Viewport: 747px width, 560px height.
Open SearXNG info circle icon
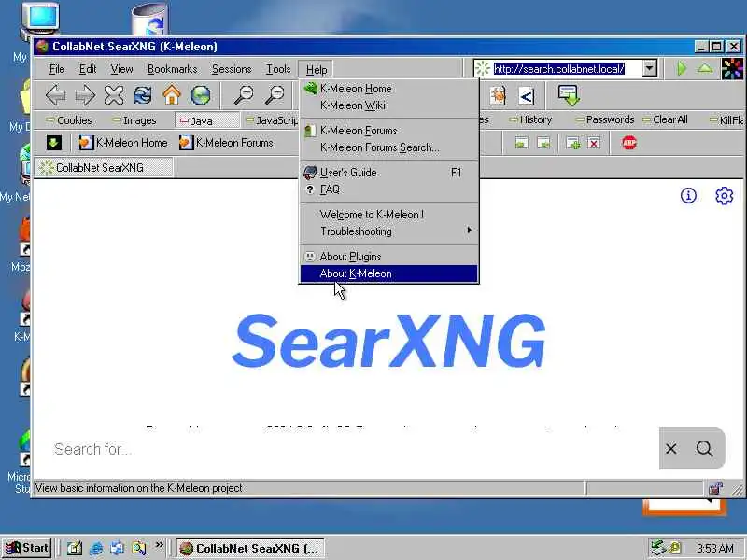688,195
